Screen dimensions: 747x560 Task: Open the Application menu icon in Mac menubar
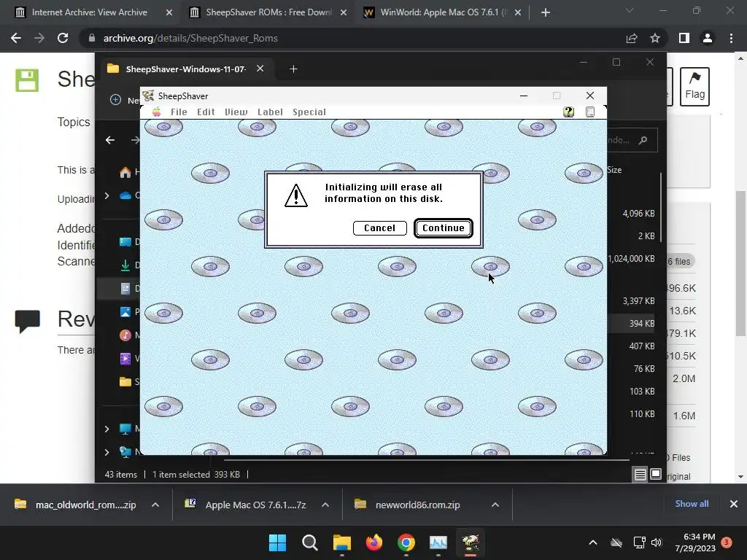pyautogui.click(x=589, y=112)
